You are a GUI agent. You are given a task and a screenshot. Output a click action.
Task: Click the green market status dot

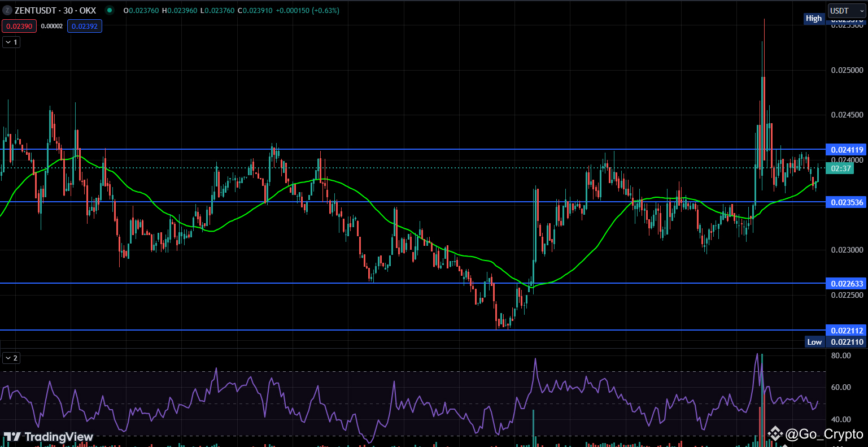[109, 10]
